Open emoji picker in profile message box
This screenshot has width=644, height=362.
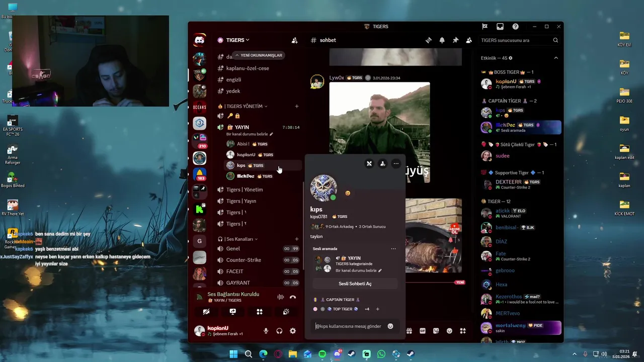click(390, 326)
